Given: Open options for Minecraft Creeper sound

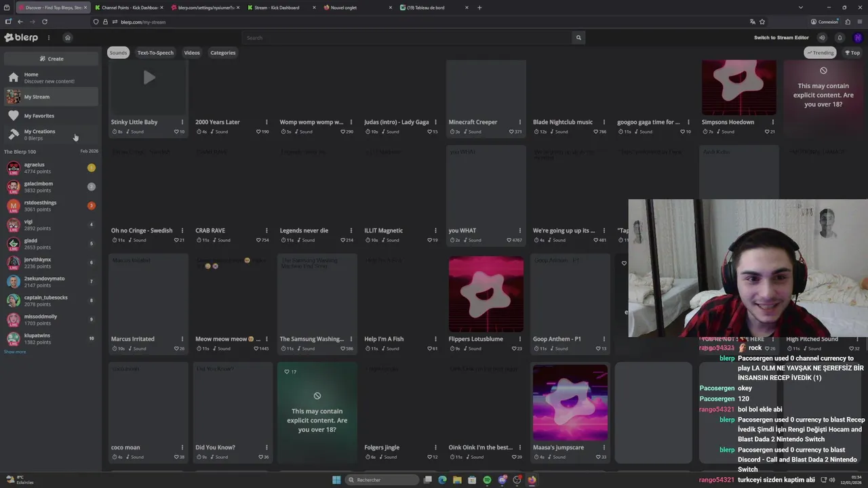Looking at the screenshot, I should click(519, 122).
